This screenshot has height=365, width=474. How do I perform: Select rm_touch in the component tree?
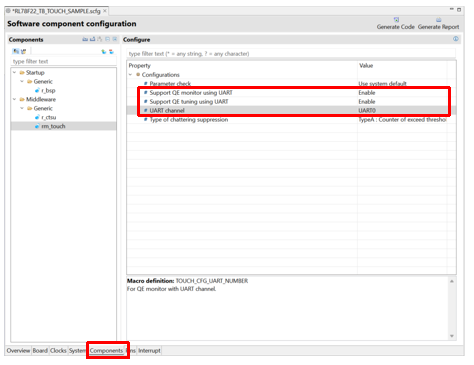point(53,126)
